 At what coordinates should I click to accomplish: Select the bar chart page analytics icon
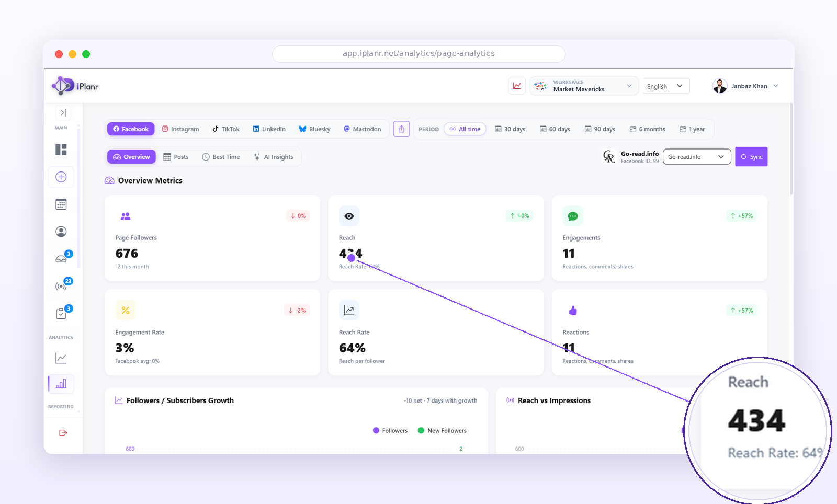61,384
